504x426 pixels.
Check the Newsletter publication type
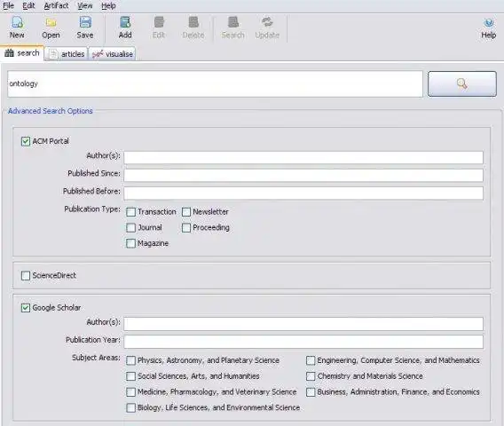tap(186, 212)
